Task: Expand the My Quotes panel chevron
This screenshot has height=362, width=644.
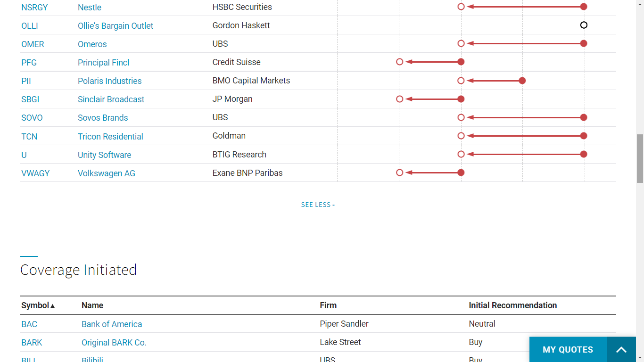Action: pos(621,349)
